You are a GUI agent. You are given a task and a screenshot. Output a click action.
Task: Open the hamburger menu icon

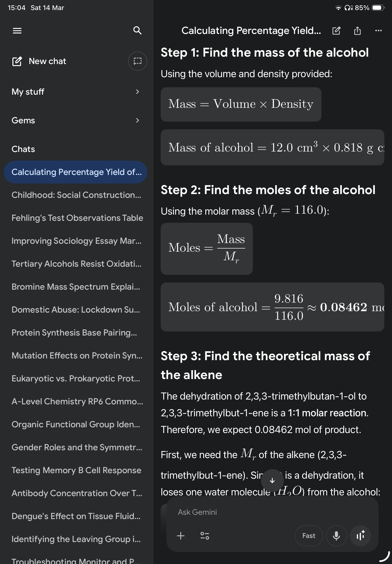(x=17, y=31)
